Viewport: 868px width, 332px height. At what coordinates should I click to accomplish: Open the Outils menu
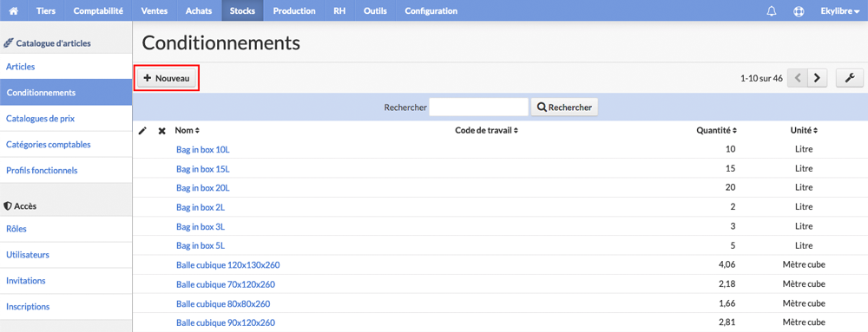coord(375,10)
